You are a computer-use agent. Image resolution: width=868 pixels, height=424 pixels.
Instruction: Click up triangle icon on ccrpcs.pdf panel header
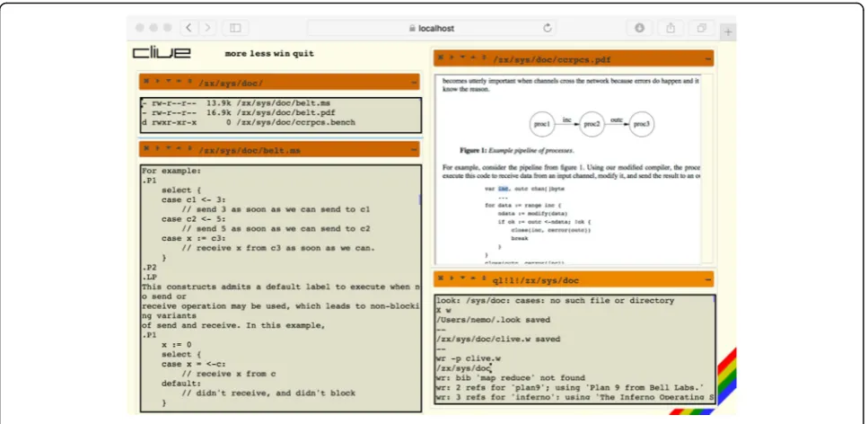473,57
